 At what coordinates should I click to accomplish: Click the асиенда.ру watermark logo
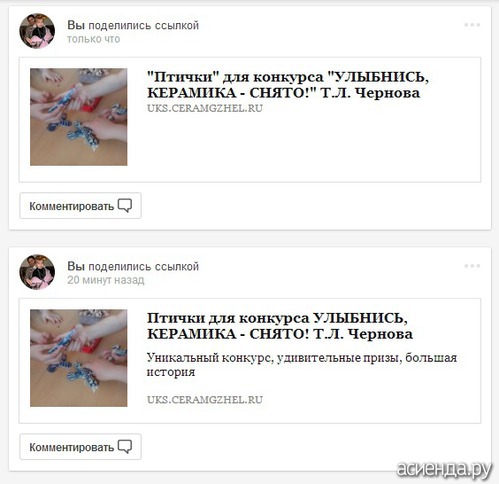pos(444,469)
